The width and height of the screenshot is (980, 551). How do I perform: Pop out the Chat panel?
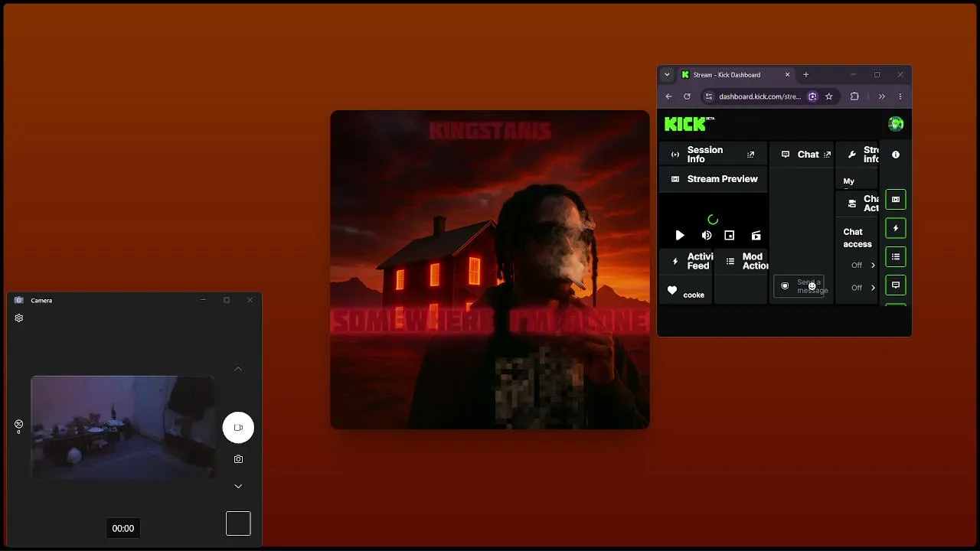827,155
